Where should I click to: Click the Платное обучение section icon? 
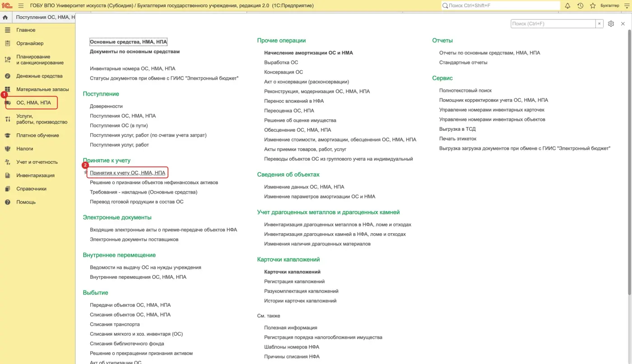click(x=7, y=135)
